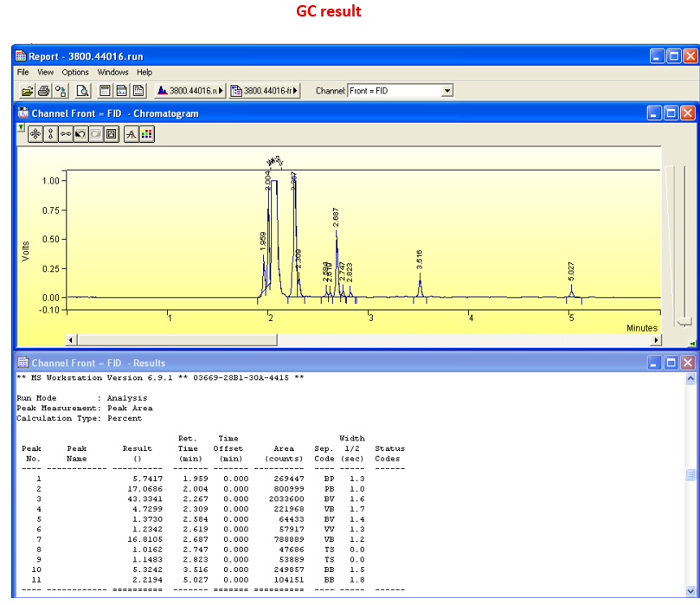Toggle the small green chromatogram toolbar marker
Screen dimensions: 700x605
coord(21,127)
